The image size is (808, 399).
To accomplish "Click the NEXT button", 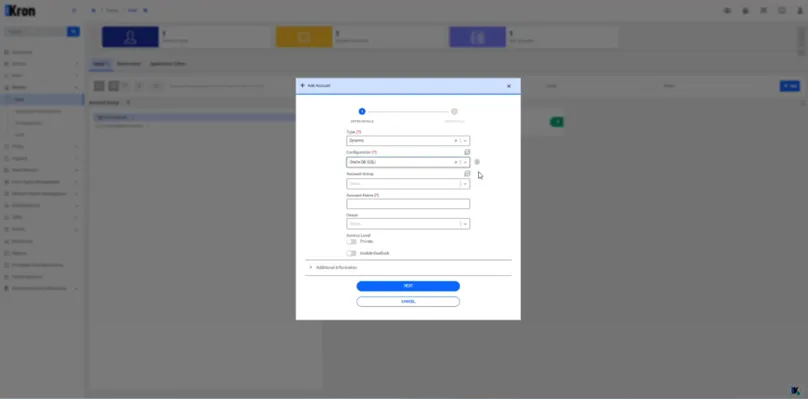I will pyautogui.click(x=408, y=286).
